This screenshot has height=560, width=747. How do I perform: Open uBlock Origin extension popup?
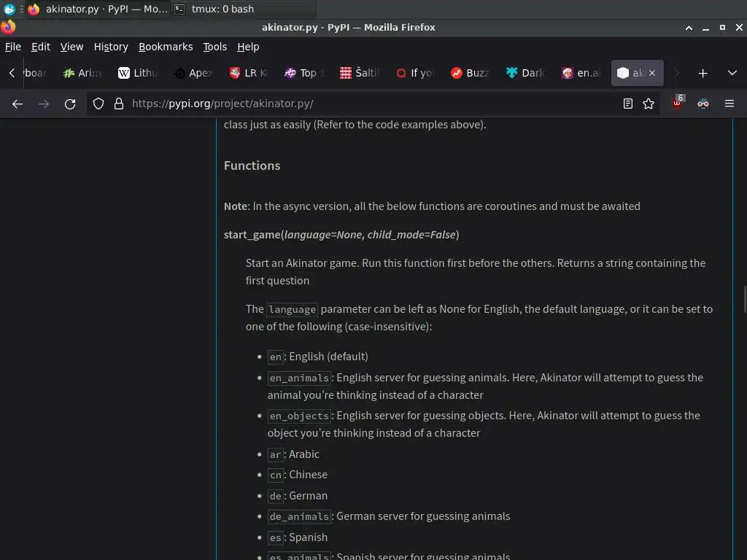click(x=678, y=103)
